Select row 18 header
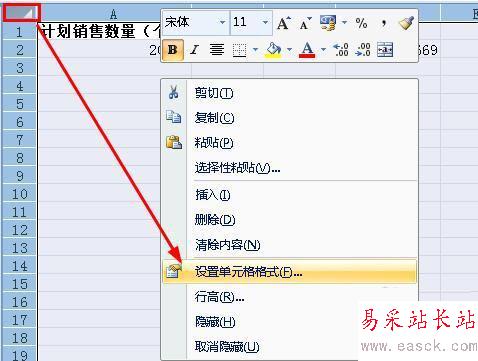Image resolution: width=478 pixels, height=361 pixels. coord(19,338)
